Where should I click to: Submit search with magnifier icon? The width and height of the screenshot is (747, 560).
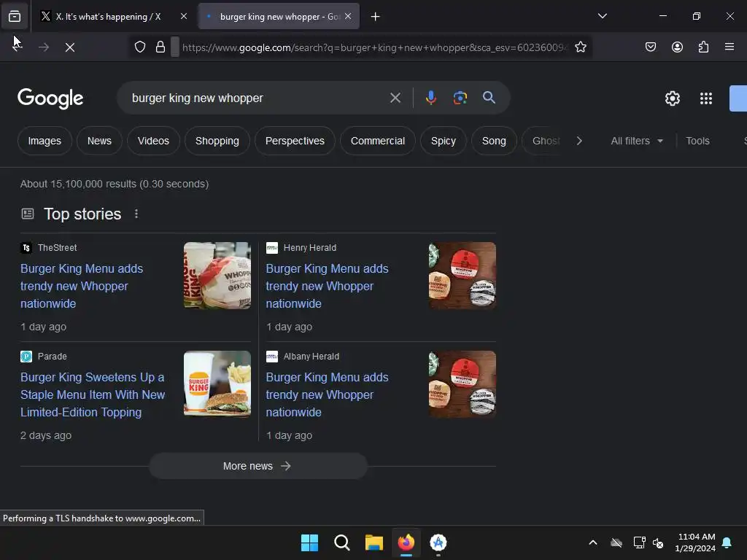pyautogui.click(x=489, y=98)
